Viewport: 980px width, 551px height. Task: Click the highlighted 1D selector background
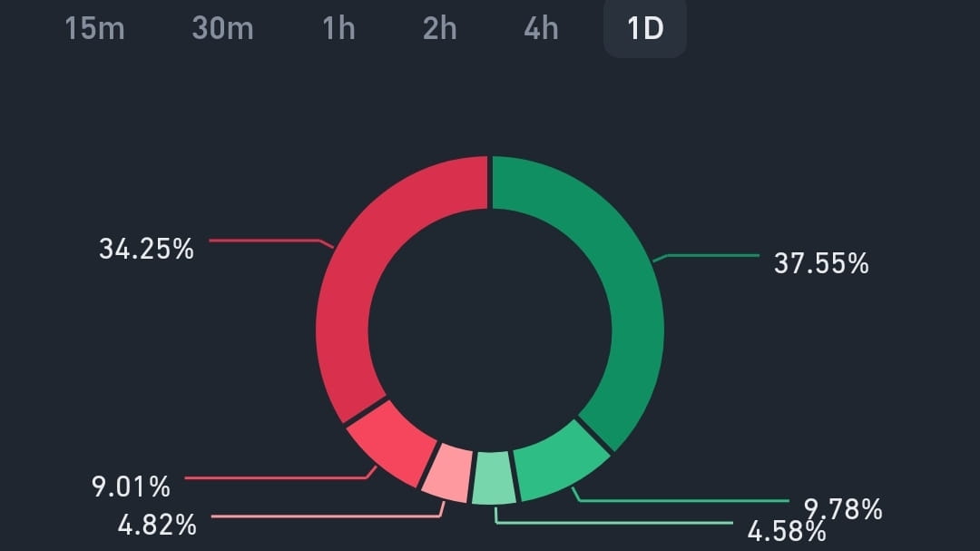coord(644,28)
